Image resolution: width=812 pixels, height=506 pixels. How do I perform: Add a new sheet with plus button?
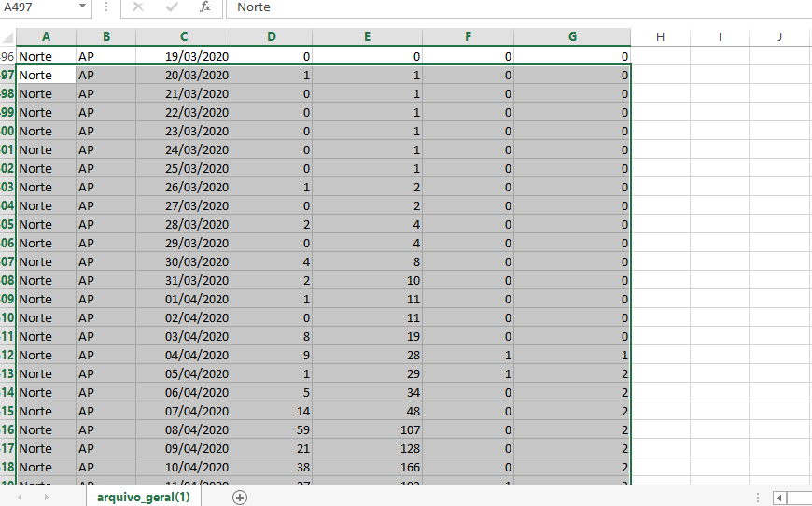(x=240, y=498)
